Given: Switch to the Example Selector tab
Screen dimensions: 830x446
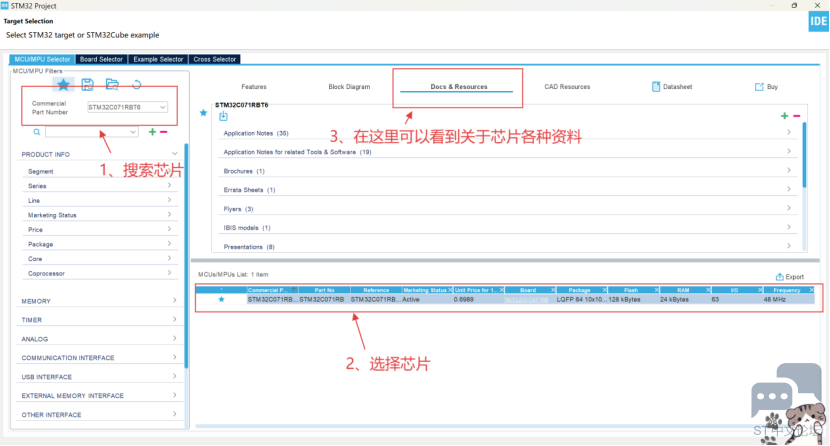Looking at the screenshot, I should (158, 59).
